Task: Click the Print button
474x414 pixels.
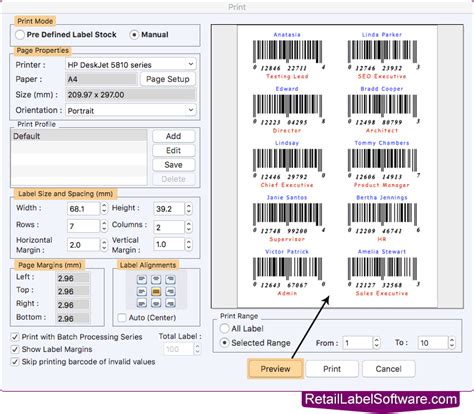Action: click(332, 369)
